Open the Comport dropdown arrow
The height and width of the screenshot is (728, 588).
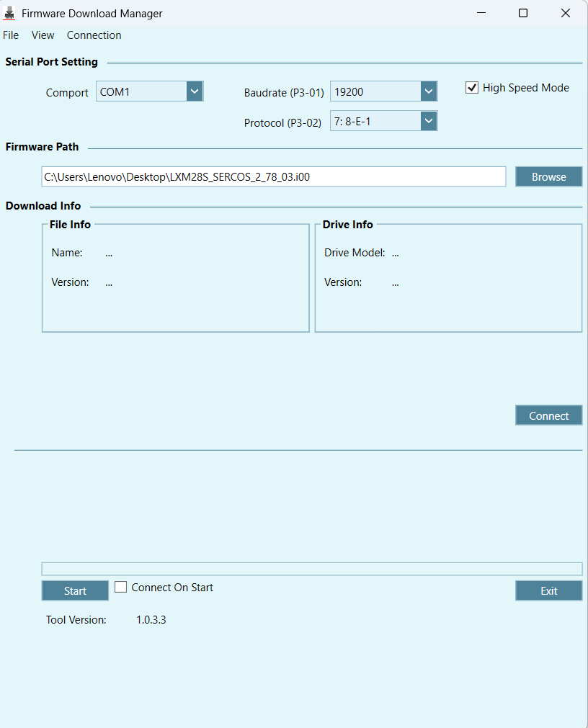coord(194,91)
